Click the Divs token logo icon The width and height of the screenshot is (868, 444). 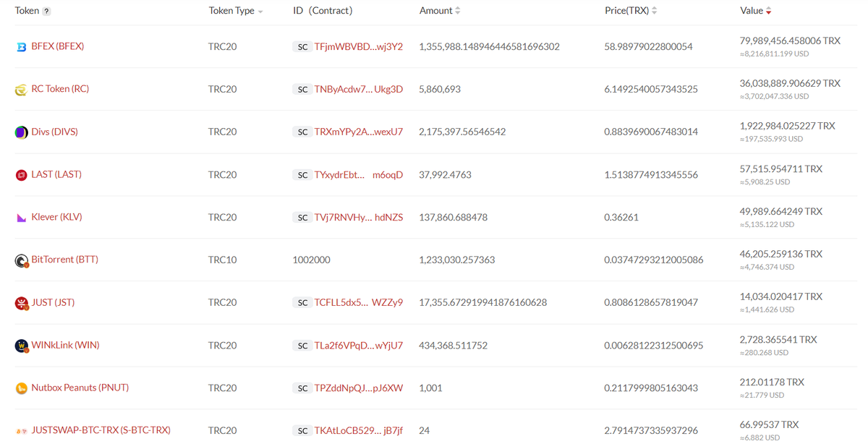click(22, 132)
